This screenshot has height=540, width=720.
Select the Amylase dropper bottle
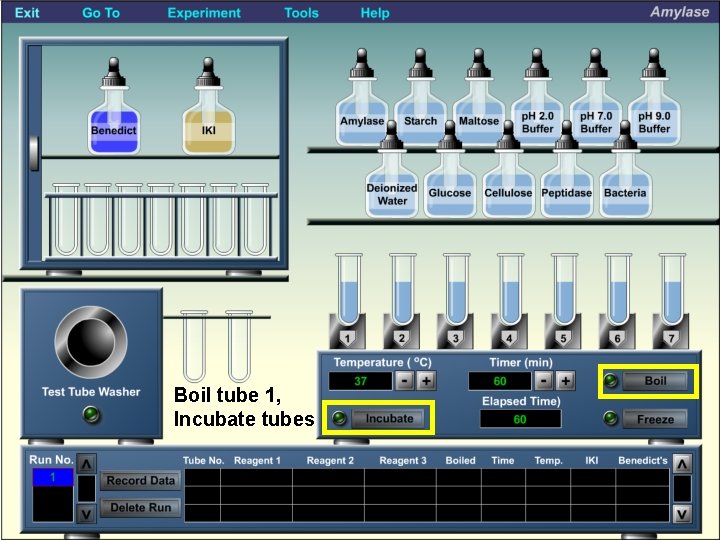(x=362, y=97)
